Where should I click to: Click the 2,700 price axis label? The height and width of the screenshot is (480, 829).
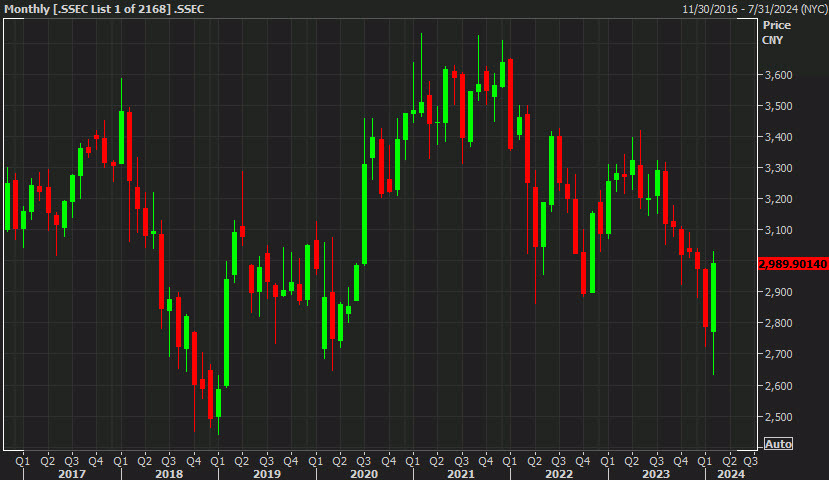(x=778, y=355)
